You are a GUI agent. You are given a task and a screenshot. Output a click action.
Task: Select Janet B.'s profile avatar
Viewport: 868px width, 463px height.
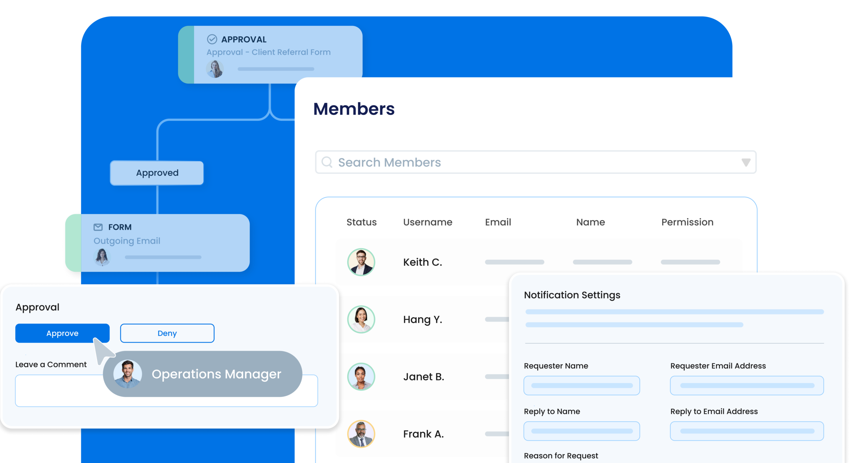(x=361, y=377)
